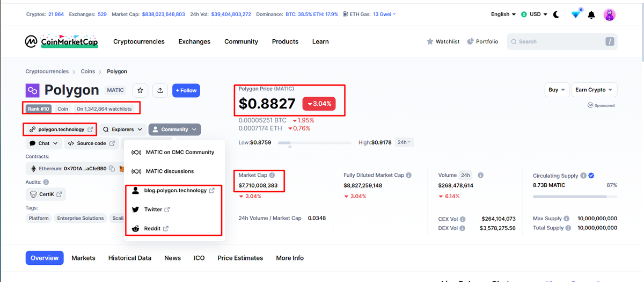Switch to the News tab

pos(173,258)
